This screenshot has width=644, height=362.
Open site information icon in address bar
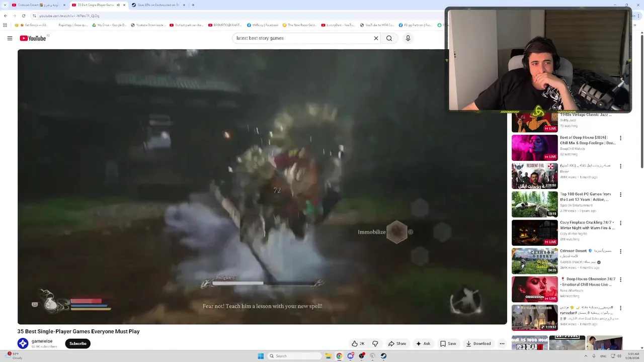coord(34,16)
